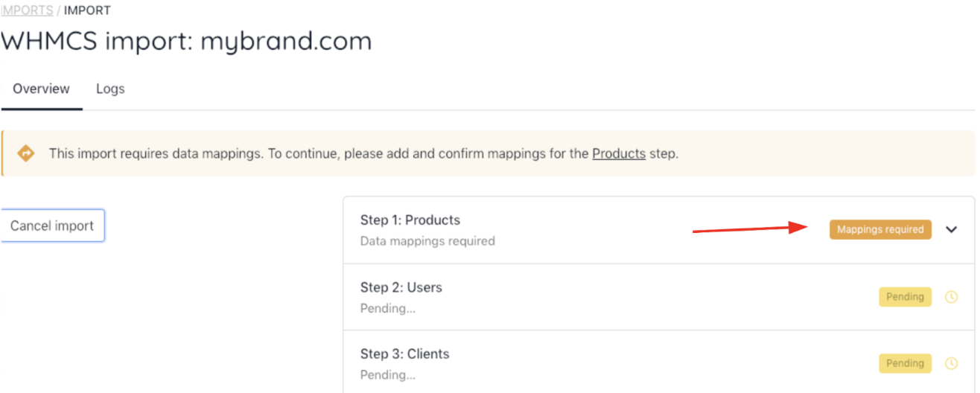Click the clock icon on Step 2: Users

[x=951, y=297]
